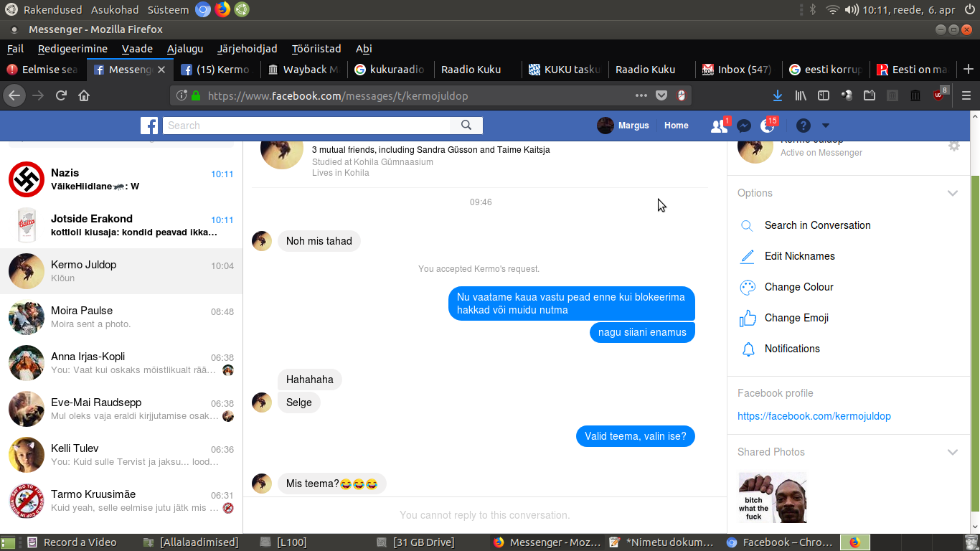Click Edit Nicknames option
Screen dimensions: 980x551
(799, 256)
